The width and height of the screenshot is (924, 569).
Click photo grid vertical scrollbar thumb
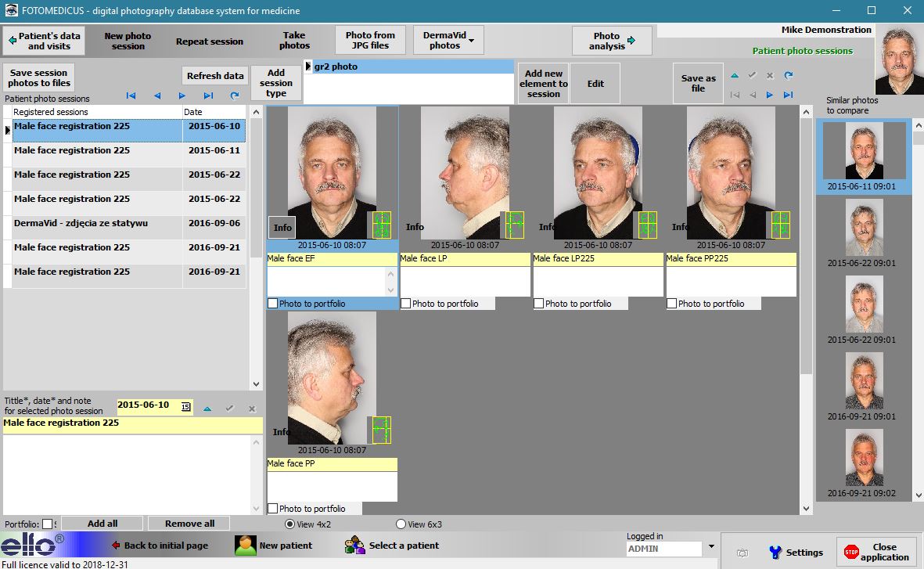coord(806,245)
